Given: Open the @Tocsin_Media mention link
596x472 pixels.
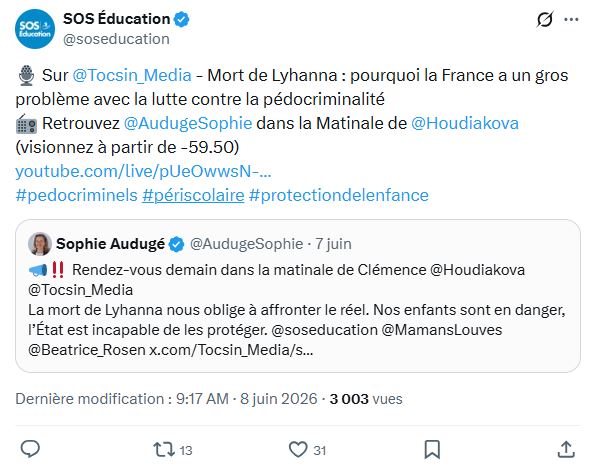Looking at the screenshot, I should [132, 75].
